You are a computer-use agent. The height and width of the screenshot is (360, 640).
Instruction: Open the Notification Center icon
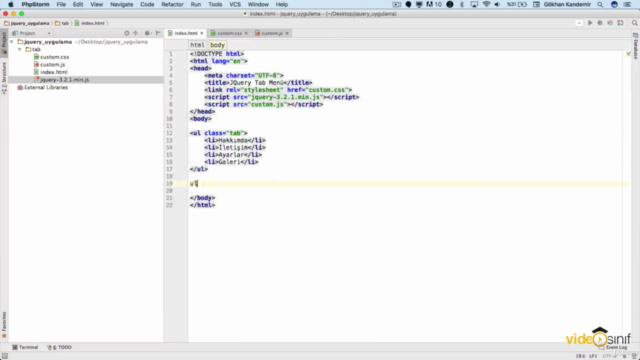[x=627, y=4]
